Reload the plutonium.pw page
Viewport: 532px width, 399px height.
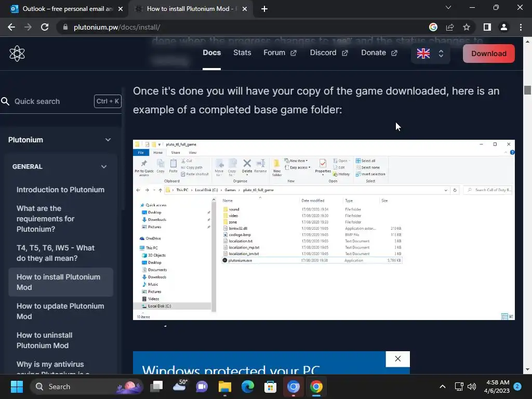coord(45,27)
